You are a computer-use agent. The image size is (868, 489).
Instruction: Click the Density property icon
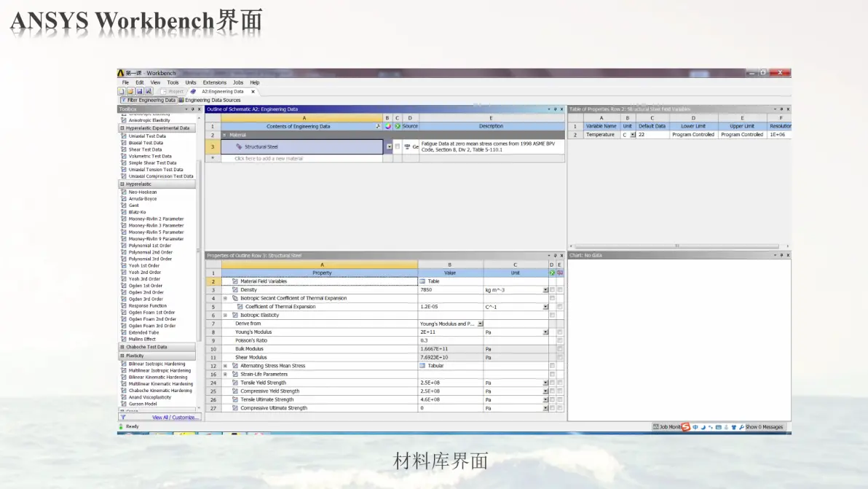click(x=235, y=289)
